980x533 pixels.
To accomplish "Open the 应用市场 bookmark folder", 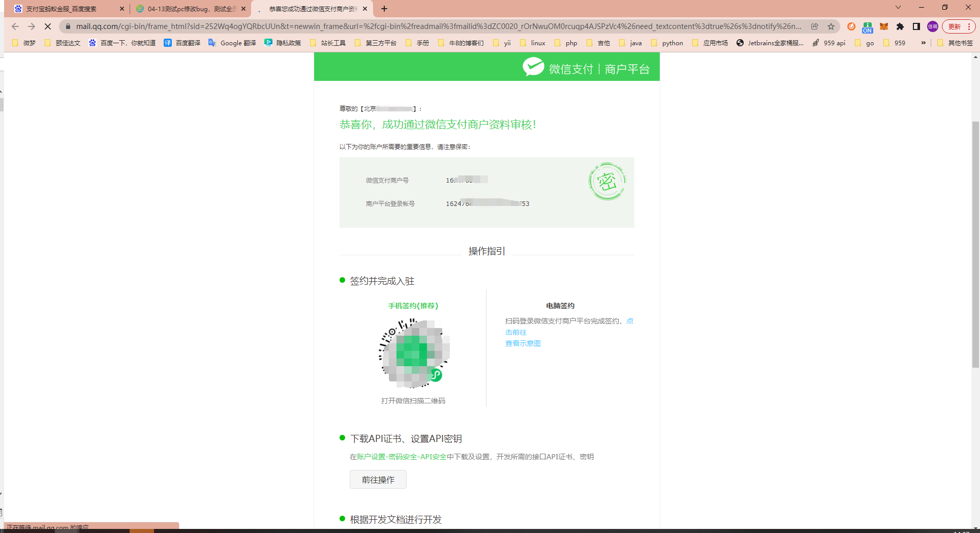I will click(710, 43).
